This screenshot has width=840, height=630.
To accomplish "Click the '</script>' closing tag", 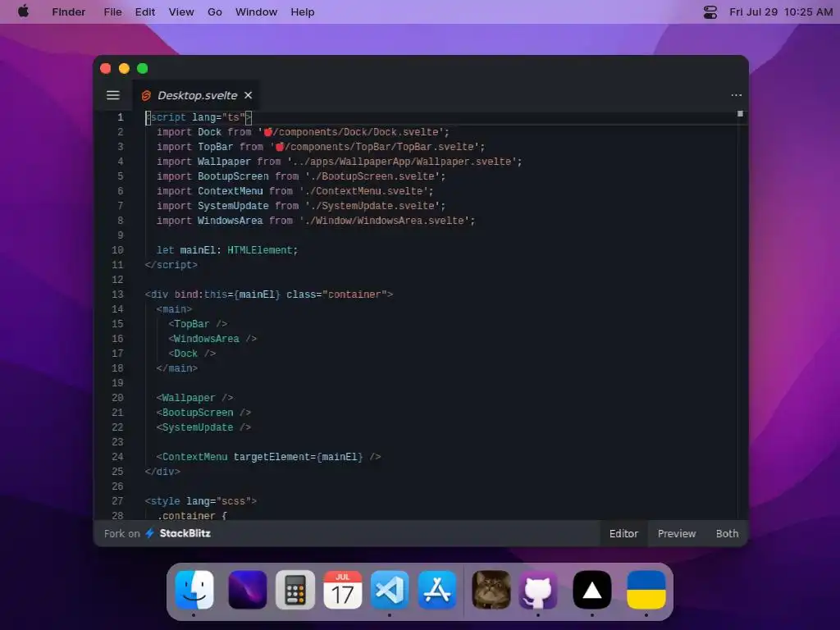I will click(171, 265).
